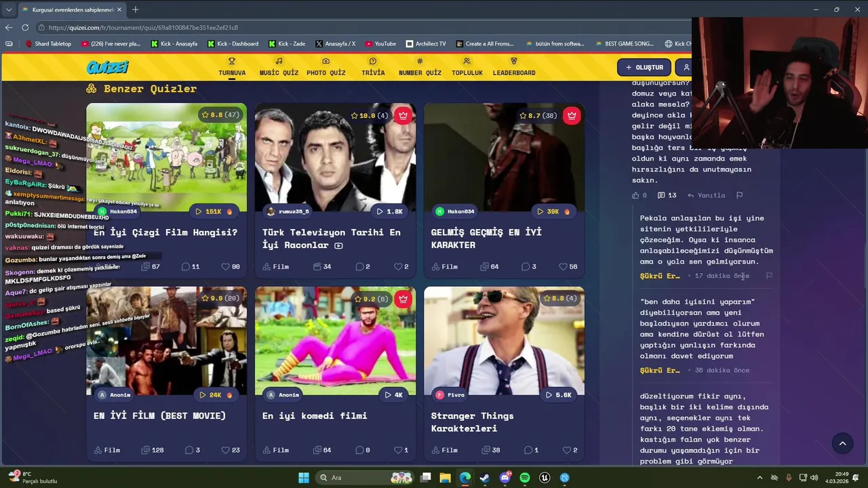Open the En İyi Çizgi Film Hangisi thumbnail
868x488 pixels.
tap(166, 158)
